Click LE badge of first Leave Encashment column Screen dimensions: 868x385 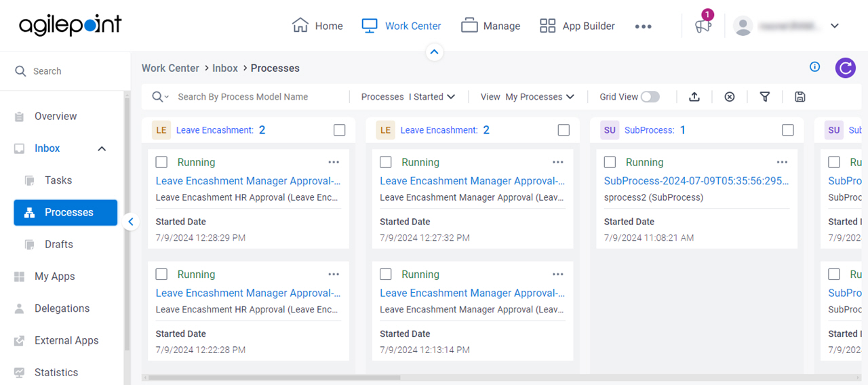pos(161,130)
